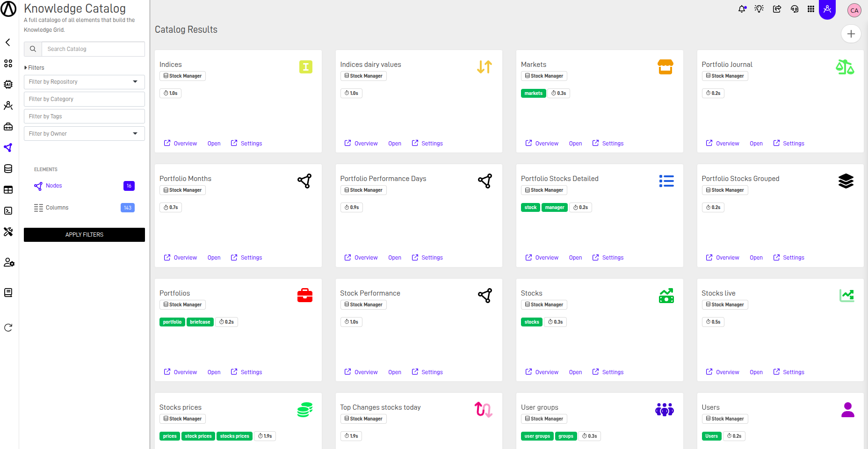Open the database sidebar icon
This screenshot has width=868, height=449.
click(8, 168)
